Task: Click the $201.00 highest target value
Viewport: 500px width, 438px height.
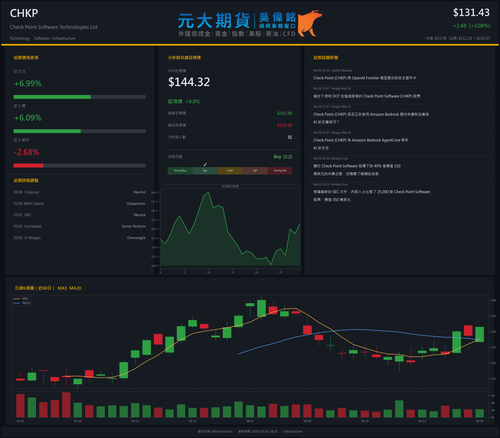Action: tap(285, 113)
